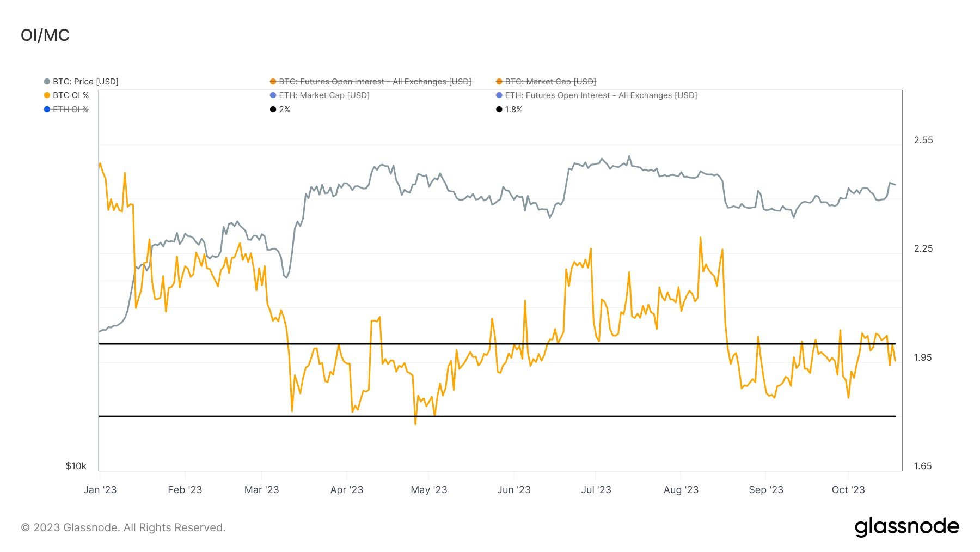Image resolution: width=980 pixels, height=552 pixels.
Task: Toggle the BTC: Price [USD] legend entry
Action: pos(81,82)
